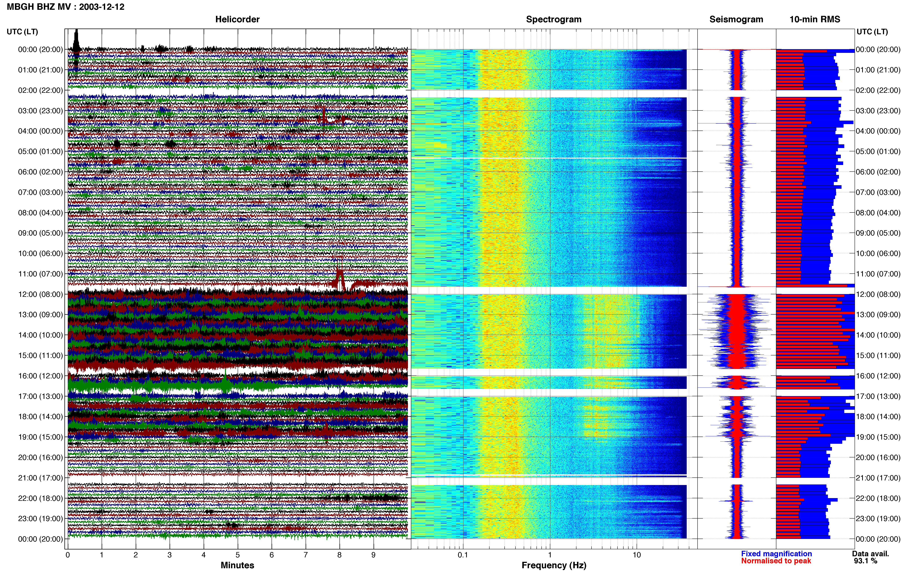924x578 pixels.
Task: Click the 1 tick on the Frequency axis
Action: pyautogui.click(x=550, y=555)
